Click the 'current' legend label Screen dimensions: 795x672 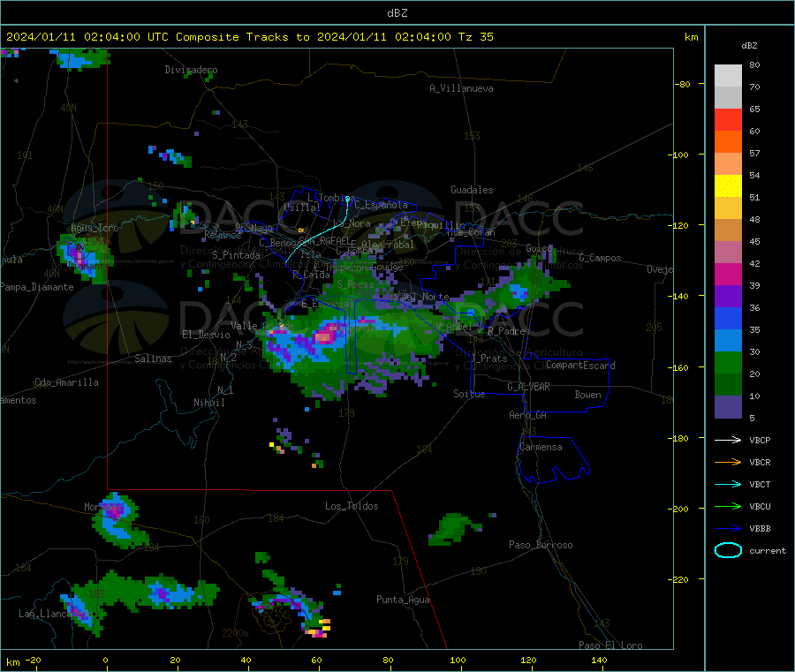point(768,550)
